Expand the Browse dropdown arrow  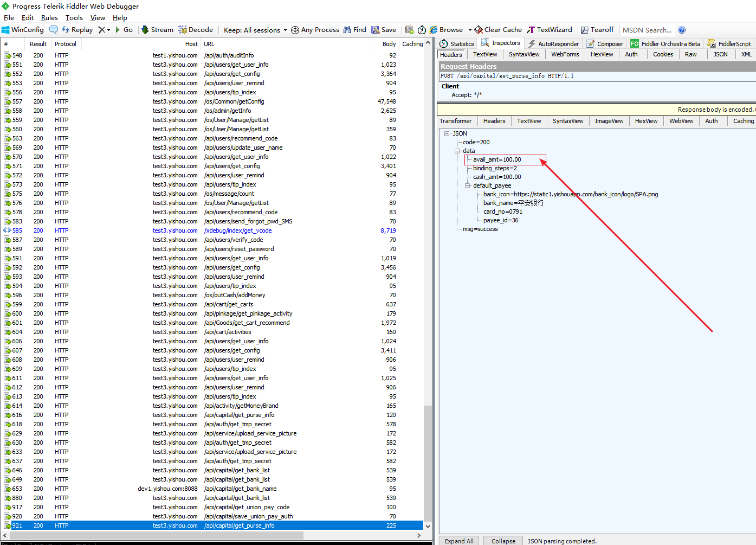pyautogui.click(x=470, y=30)
